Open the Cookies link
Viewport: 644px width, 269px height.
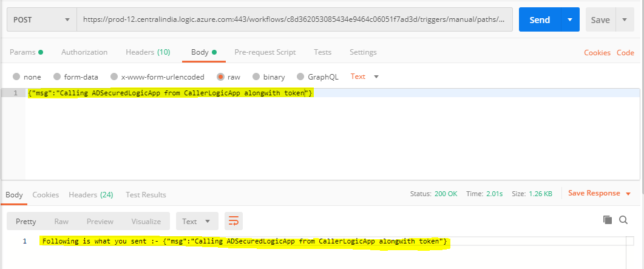click(x=597, y=53)
